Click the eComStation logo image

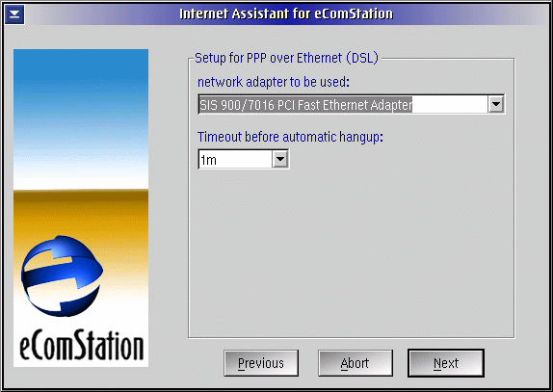(81, 208)
